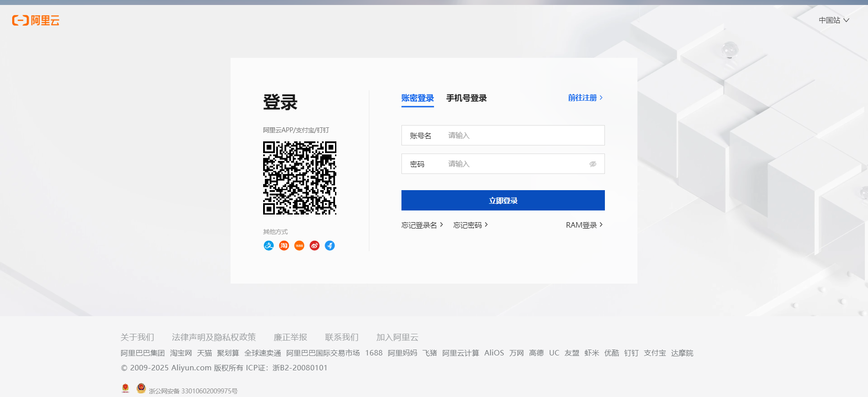Open 虾米 link
The width and height of the screenshot is (868, 397).
pos(592,353)
